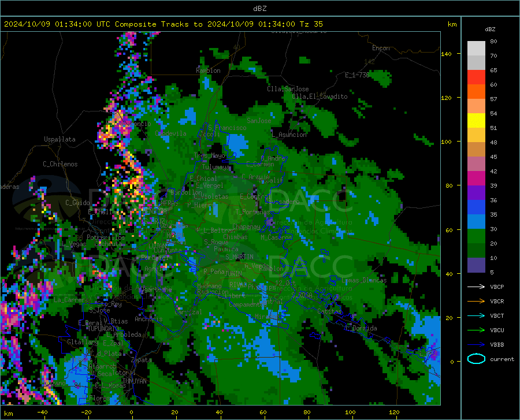The height and width of the screenshot is (420, 520).
Task: Click the L_Dormida place label
Action: [361, 328]
